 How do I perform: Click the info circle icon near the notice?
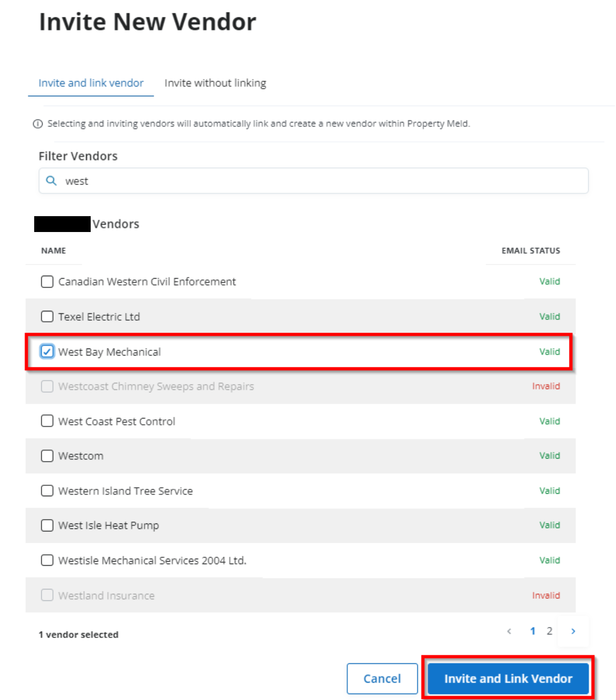38,123
